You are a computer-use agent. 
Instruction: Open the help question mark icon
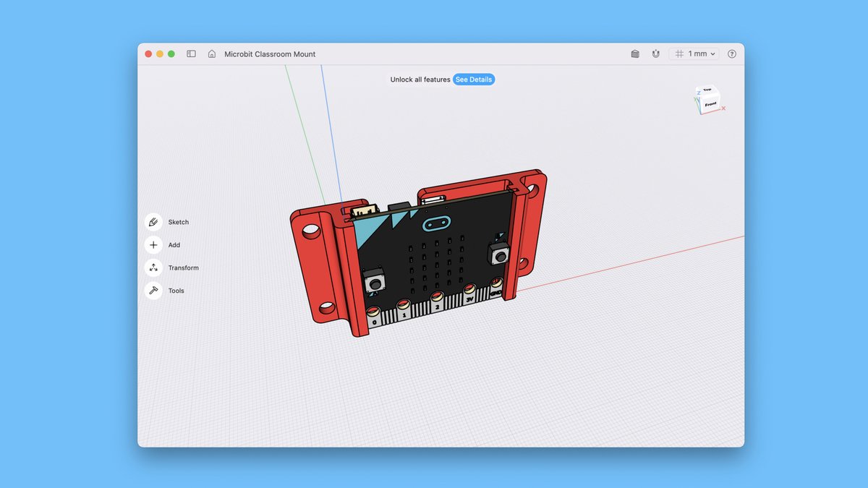coord(731,54)
